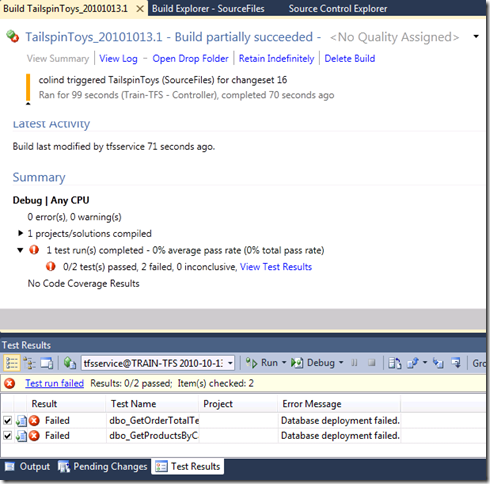Click the dbo_GetProductsByC test name cell

click(154, 436)
